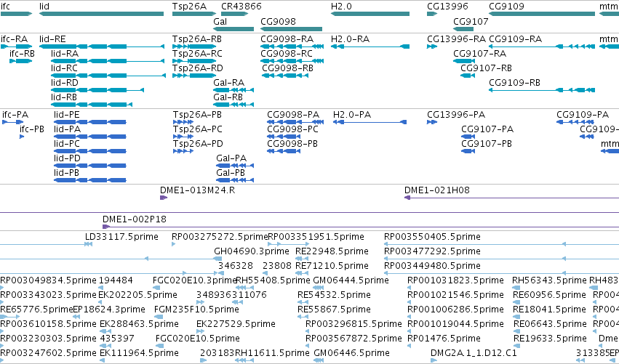The height and width of the screenshot is (364, 619).
Task: Click the CG13996-PA protein label
Action: pos(456,115)
